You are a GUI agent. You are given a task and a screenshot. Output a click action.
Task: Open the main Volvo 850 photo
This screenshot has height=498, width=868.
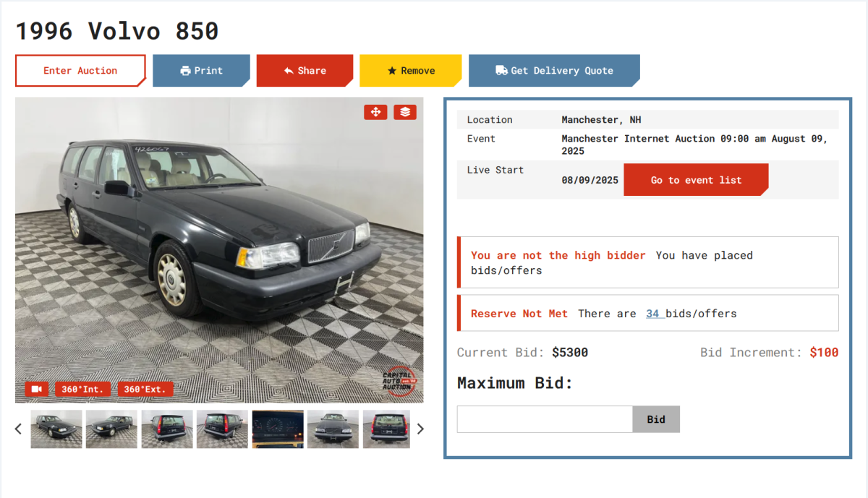click(x=219, y=250)
